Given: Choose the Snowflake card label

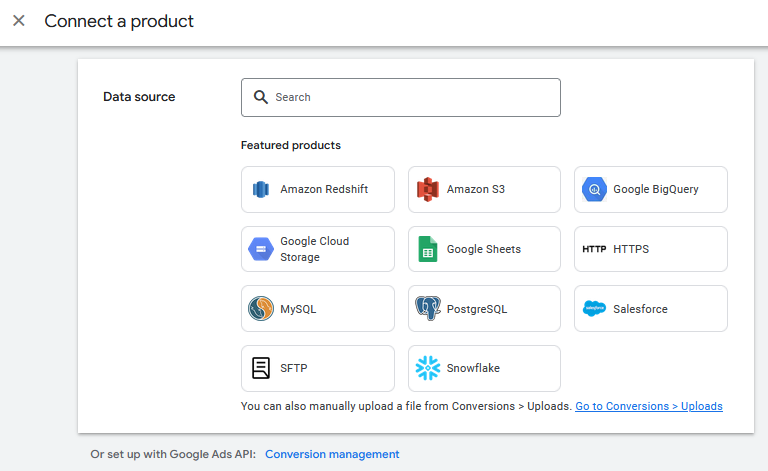Looking at the screenshot, I should coord(473,368).
